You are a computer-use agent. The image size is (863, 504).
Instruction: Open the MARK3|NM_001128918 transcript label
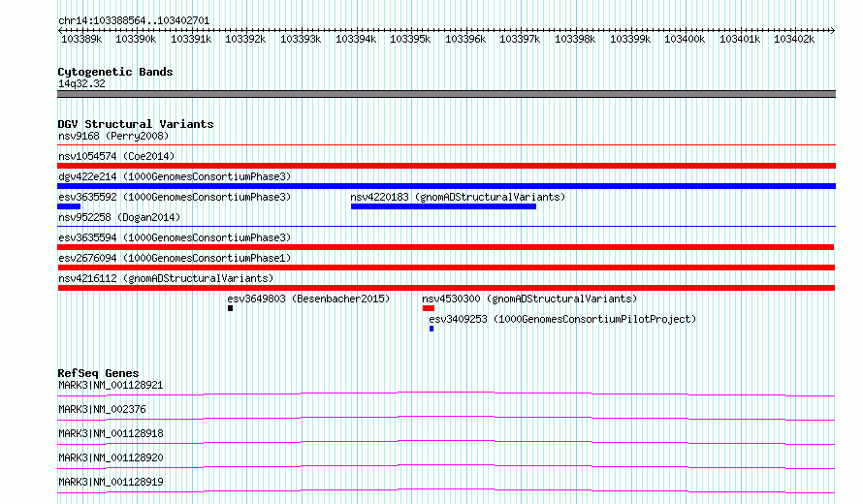pos(111,433)
